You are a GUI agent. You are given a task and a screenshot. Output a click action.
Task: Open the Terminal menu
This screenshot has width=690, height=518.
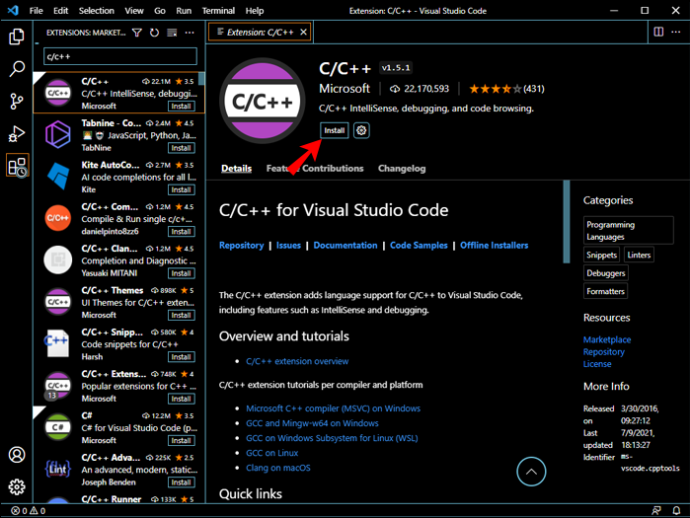pos(218,11)
